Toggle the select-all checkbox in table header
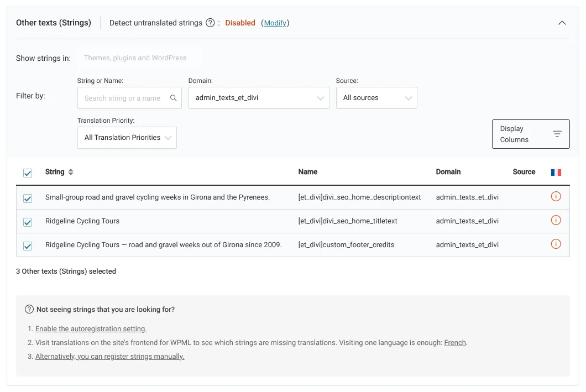The image size is (586, 392). [x=28, y=173]
